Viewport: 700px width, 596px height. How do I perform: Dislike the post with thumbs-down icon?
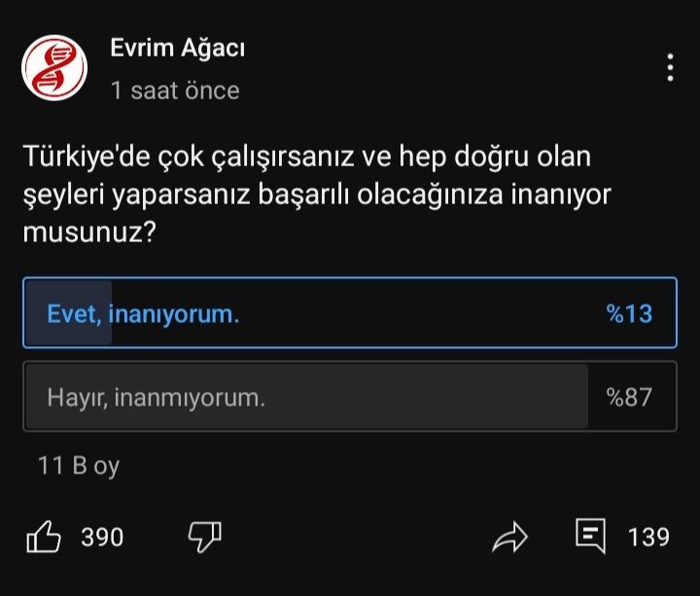pos(205,537)
